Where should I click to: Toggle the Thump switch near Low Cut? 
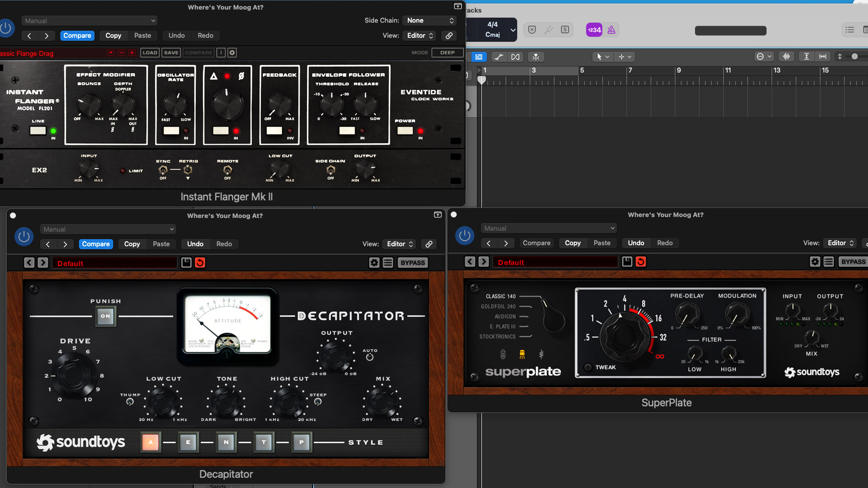[x=130, y=402]
